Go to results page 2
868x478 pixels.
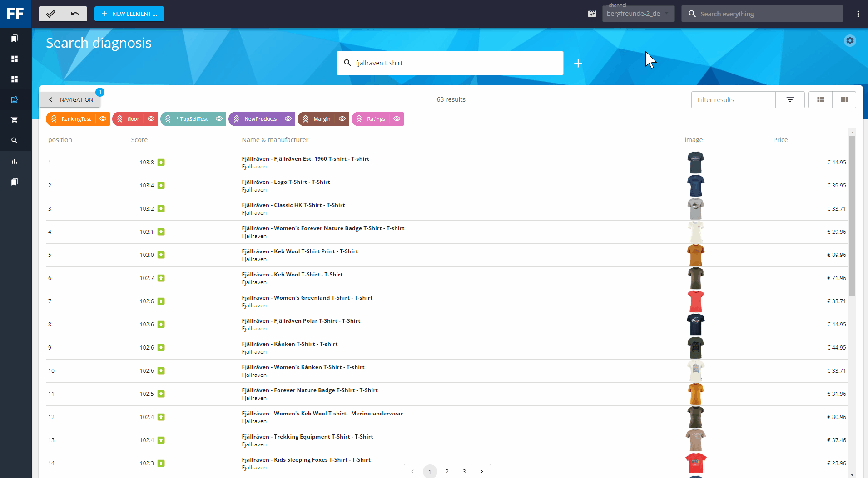[447, 471]
